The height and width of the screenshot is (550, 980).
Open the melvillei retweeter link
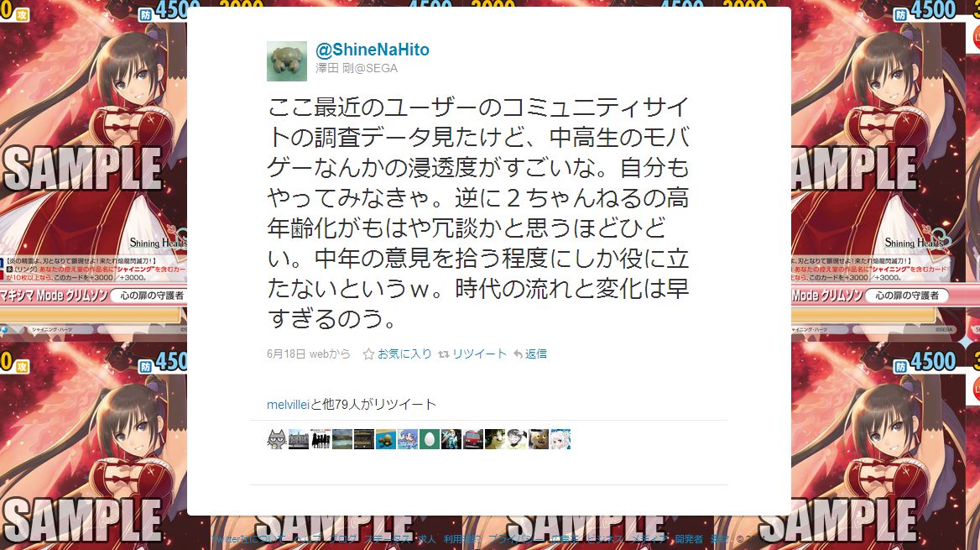pos(288,405)
